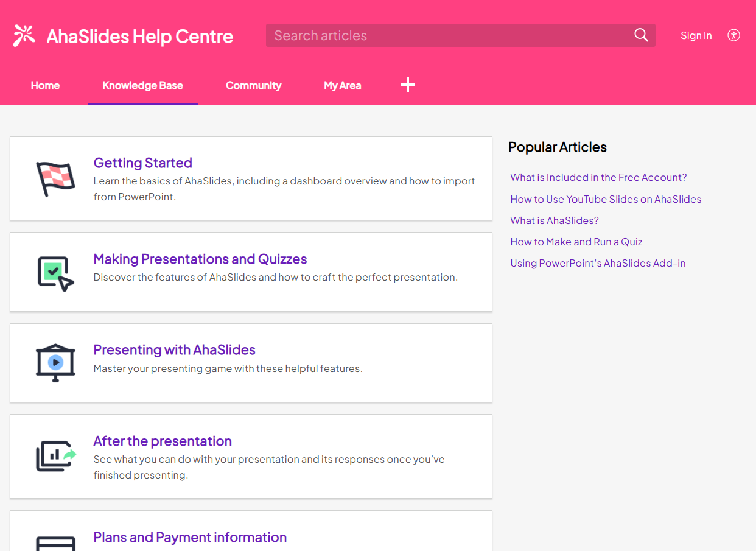
Task: Switch to the Home tab
Action: (x=45, y=86)
